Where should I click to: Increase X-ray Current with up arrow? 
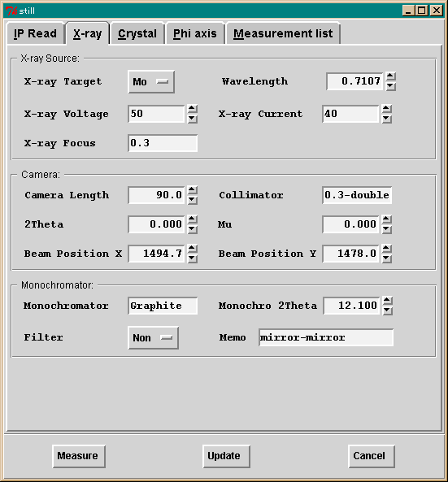point(387,109)
